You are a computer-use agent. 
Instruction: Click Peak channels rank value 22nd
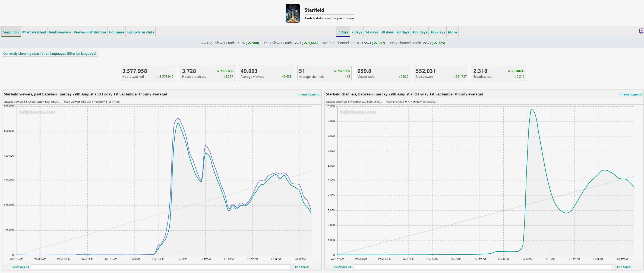pos(427,43)
